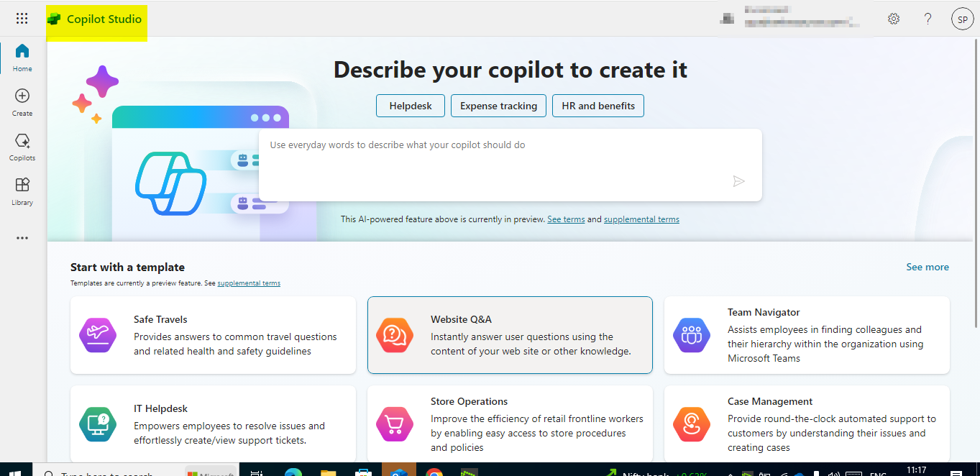This screenshot has height=476, width=980.
Task: Select the Expense tracking suggestion chip
Action: tap(498, 106)
